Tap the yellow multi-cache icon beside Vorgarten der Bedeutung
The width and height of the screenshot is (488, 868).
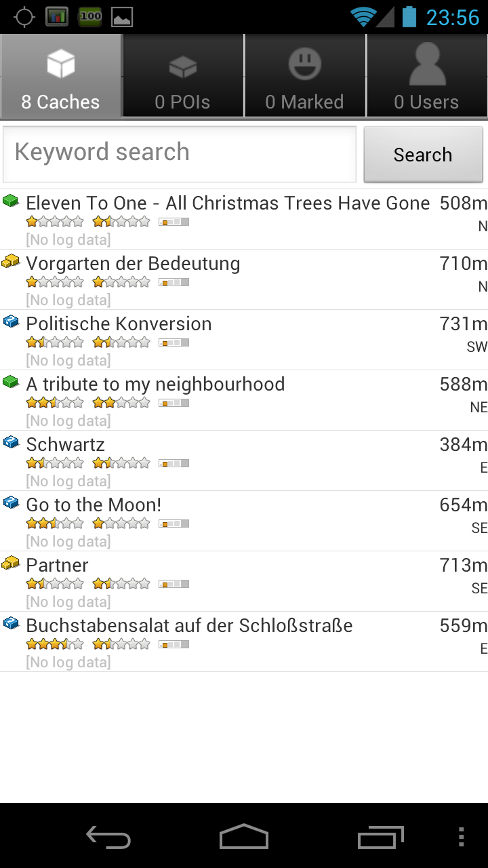coord(11,261)
